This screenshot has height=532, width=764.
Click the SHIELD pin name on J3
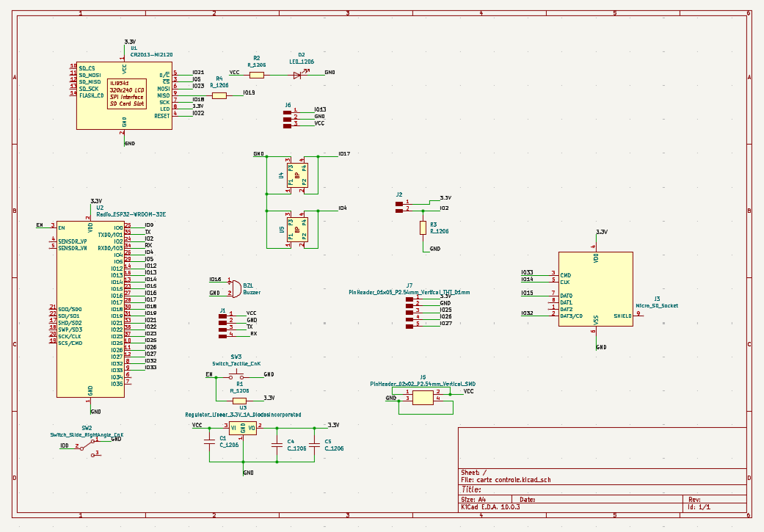(622, 316)
